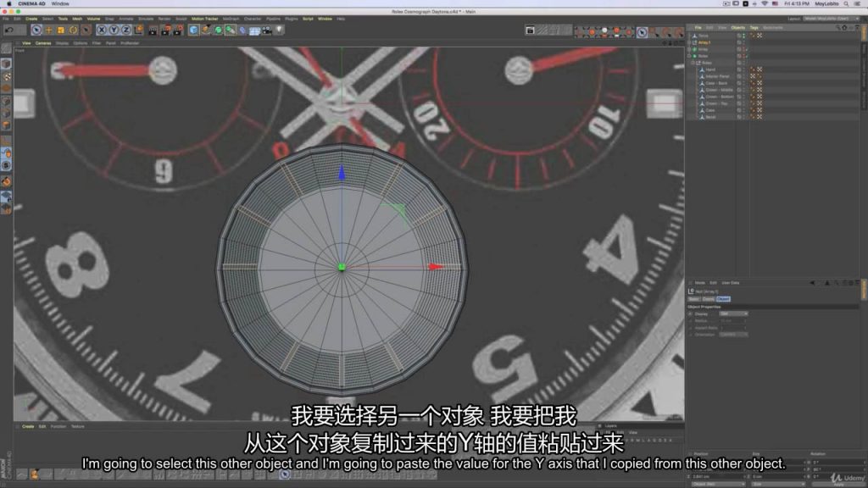
Task: Open Object Manager Tags menu
Action: [754, 28]
